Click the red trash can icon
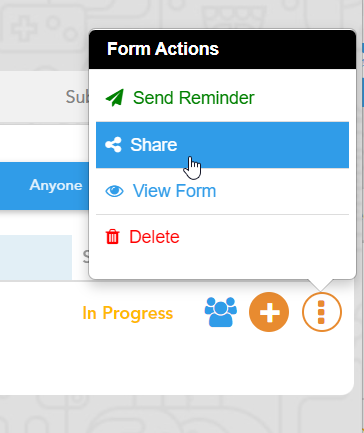364x433 pixels. (x=112, y=237)
